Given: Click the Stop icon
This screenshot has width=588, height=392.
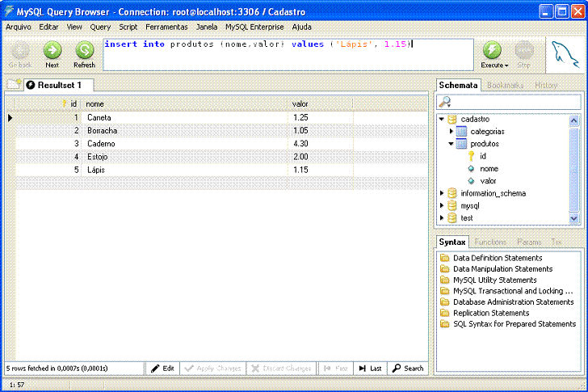Looking at the screenshot, I should [x=524, y=50].
